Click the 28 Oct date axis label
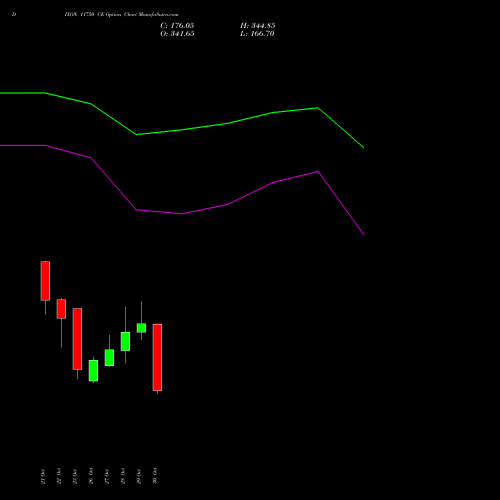500x500 pixels. 123,476
